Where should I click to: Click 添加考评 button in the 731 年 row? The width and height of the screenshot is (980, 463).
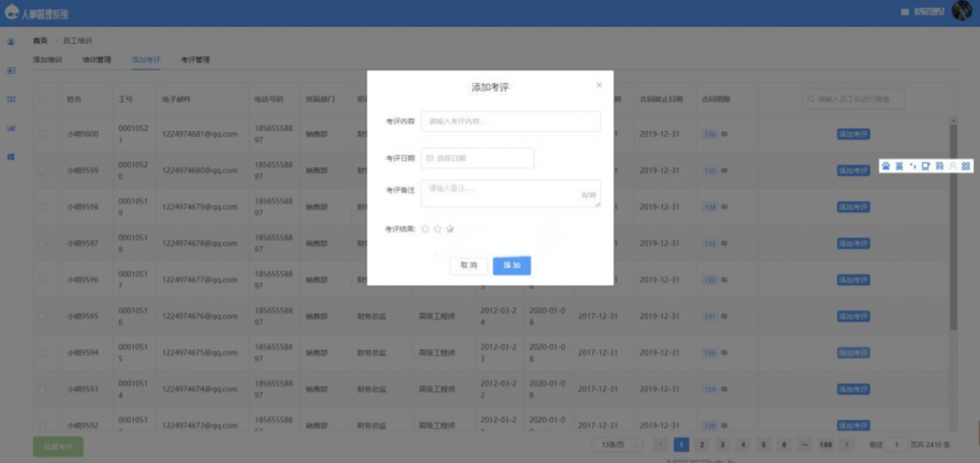click(x=853, y=317)
